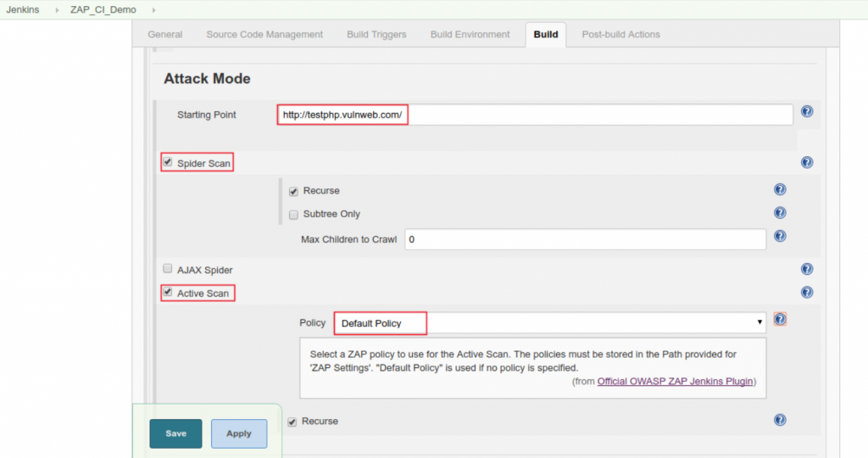Disable the Spider Scan checkbox
868x458 pixels.
[x=168, y=162]
